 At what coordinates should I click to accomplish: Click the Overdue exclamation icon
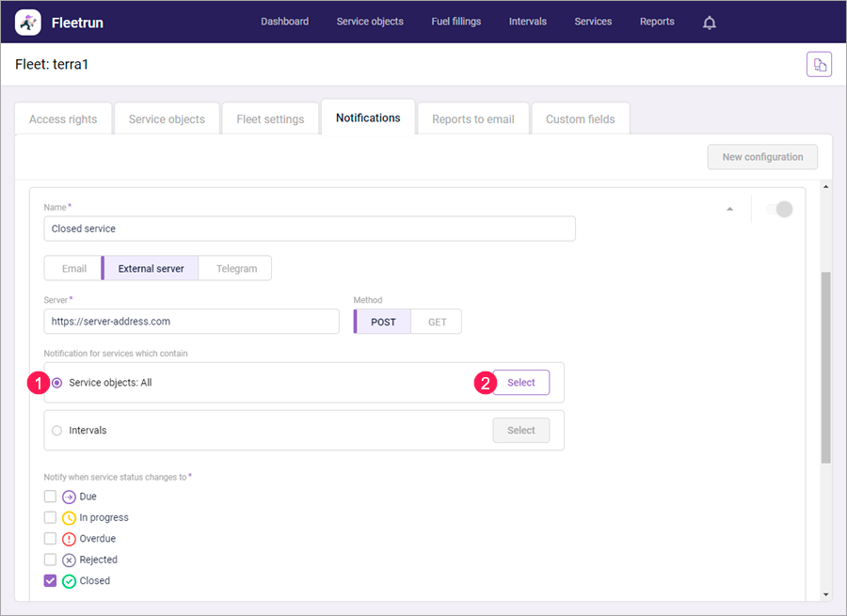(x=69, y=538)
